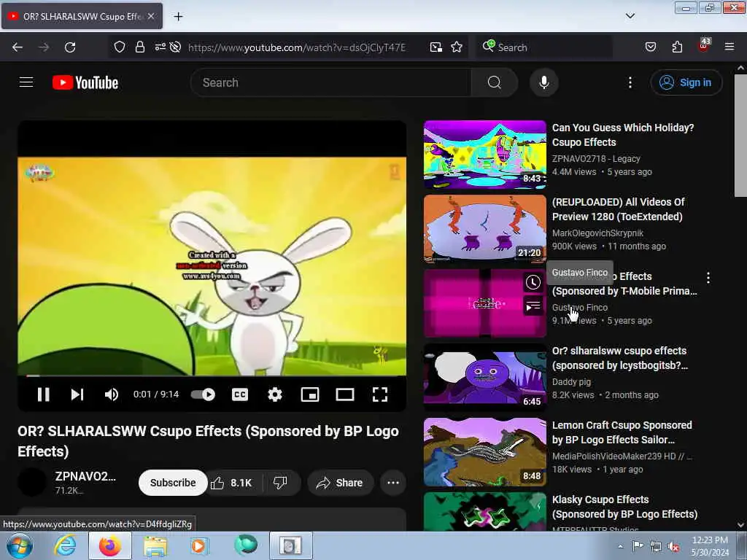The image size is (747, 560).
Task: Select the YouTube address URL
Action: (x=297, y=47)
